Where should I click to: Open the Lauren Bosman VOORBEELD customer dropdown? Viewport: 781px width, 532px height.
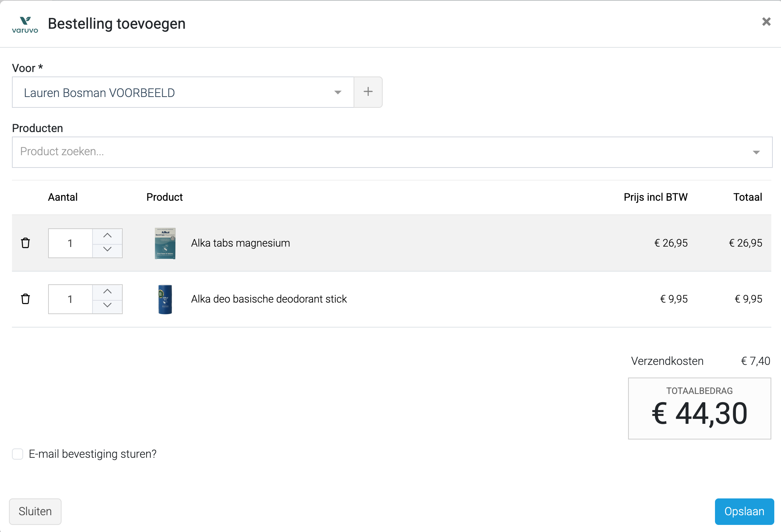[183, 92]
